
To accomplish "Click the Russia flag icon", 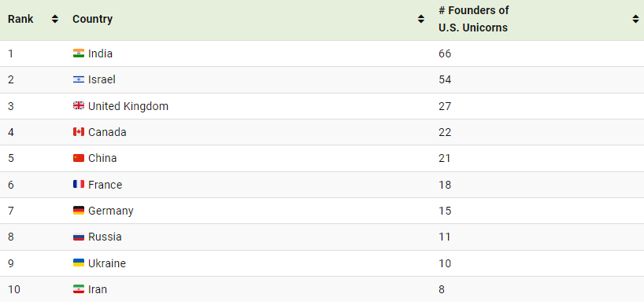I will (79, 237).
